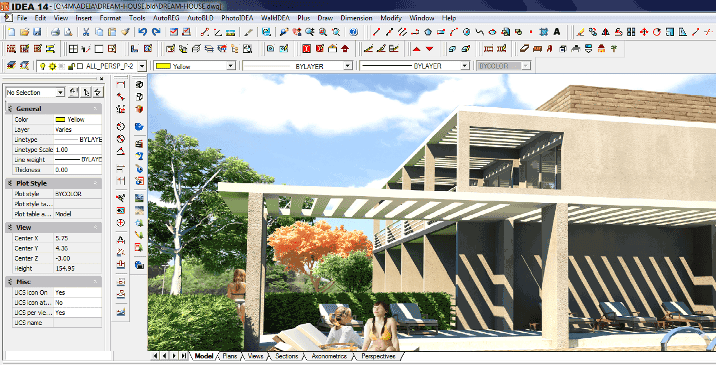Open Help with the blue question icon
This screenshot has height=365, width=716.
click(353, 32)
